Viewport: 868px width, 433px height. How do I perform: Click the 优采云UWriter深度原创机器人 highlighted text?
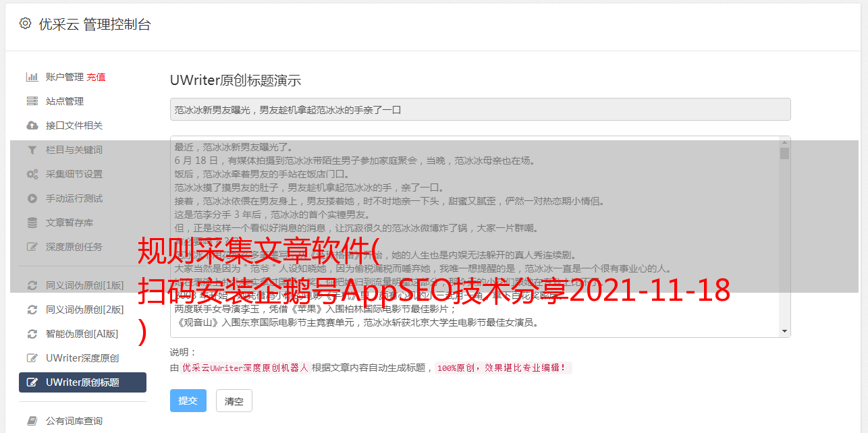[x=246, y=368]
